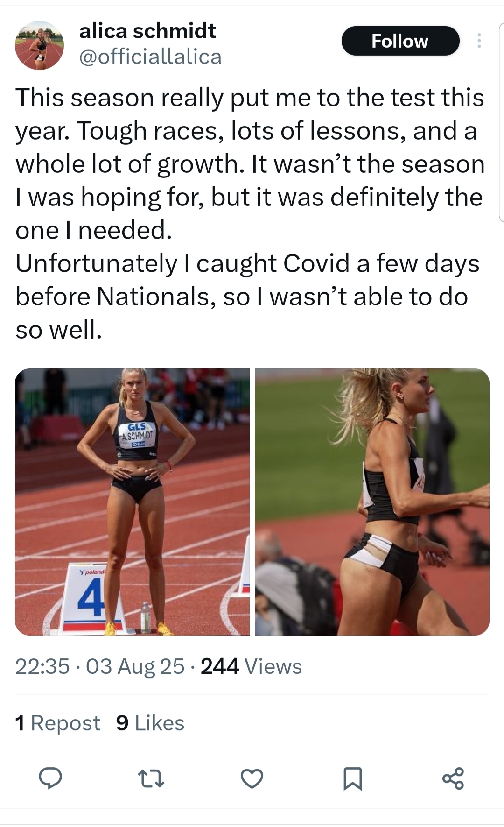Open the '244 Views' analytics
The image size is (504, 827).
(251, 666)
